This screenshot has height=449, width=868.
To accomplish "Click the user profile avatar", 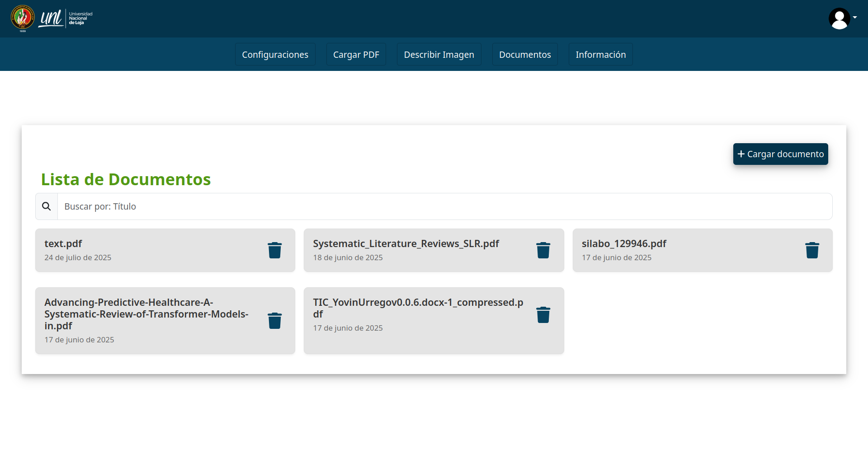I will click(839, 19).
